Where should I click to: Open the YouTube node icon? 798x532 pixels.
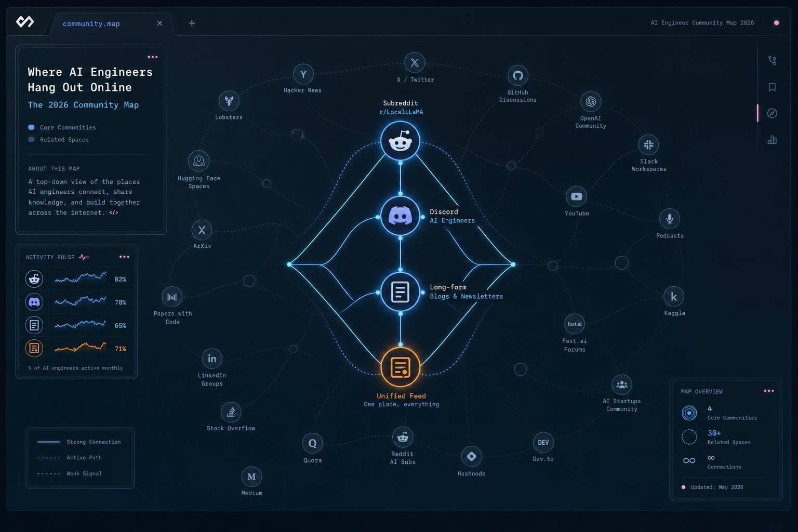coord(576,196)
